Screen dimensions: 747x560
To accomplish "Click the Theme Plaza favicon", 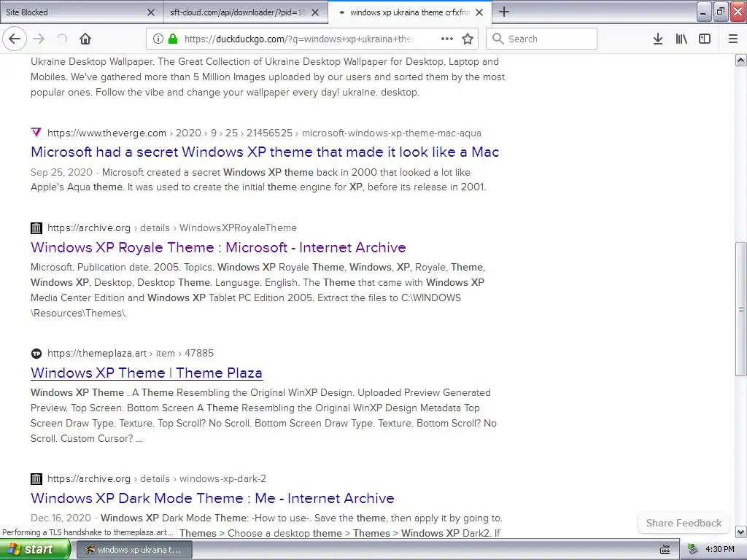I will click(36, 354).
